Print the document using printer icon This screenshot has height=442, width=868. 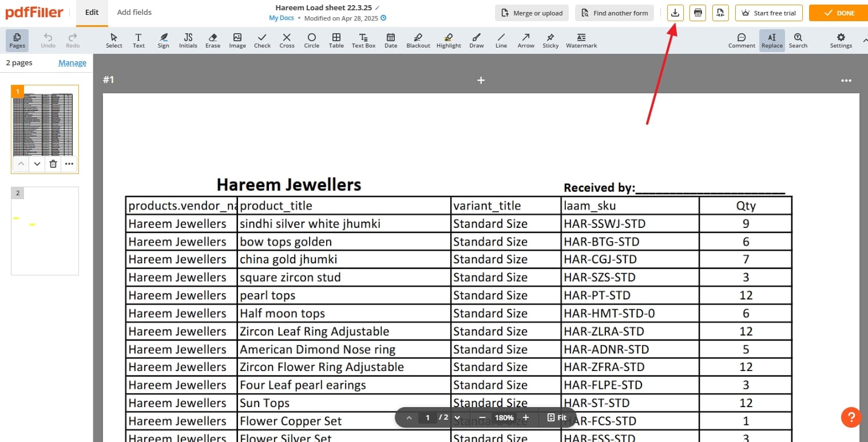tap(698, 13)
